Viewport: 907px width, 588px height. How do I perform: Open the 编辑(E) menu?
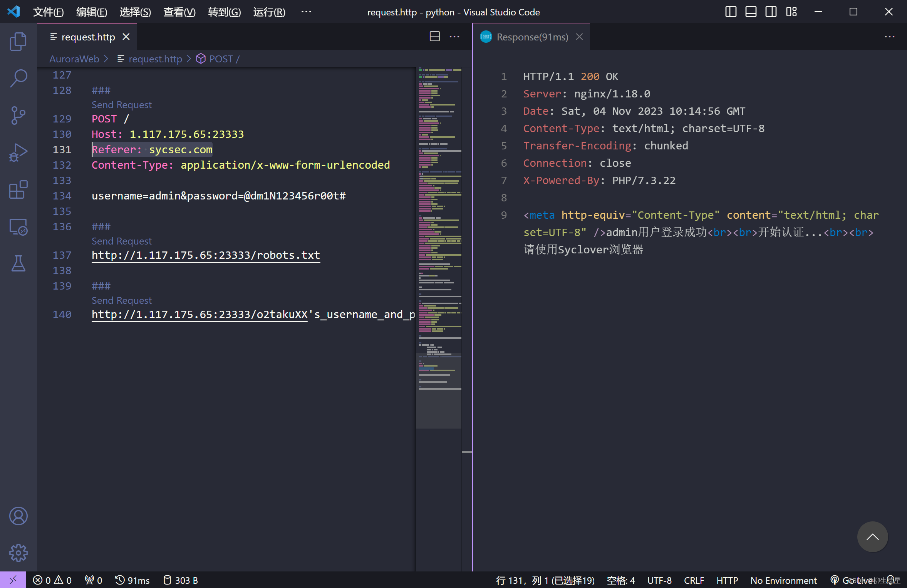(x=92, y=12)
